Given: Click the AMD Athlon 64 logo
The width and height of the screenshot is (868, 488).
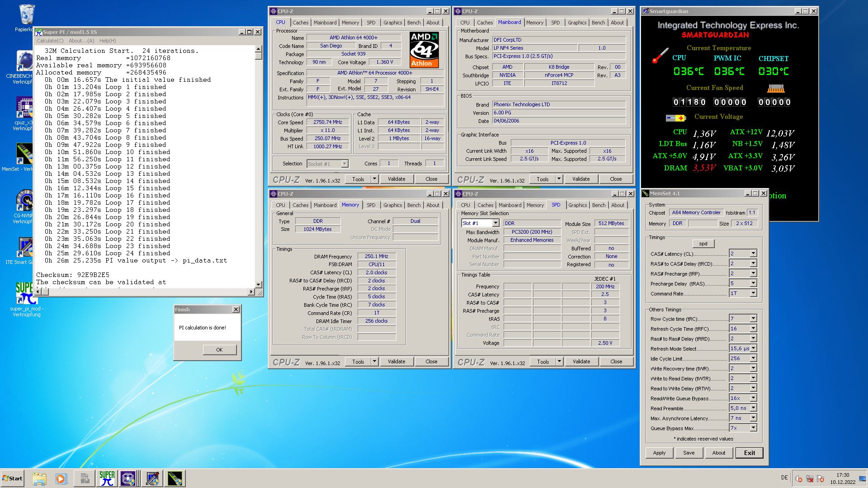Looking at the screenshot, I should (424, 50).
